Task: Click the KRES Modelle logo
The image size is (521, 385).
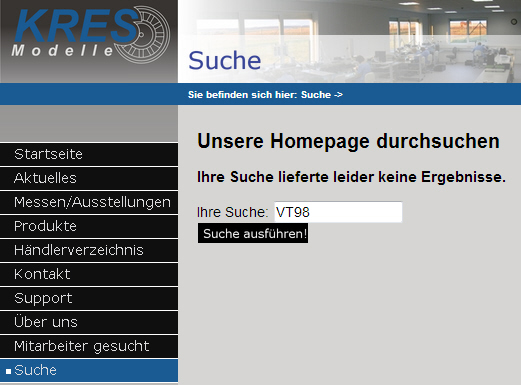Action: tap(91, 35)
